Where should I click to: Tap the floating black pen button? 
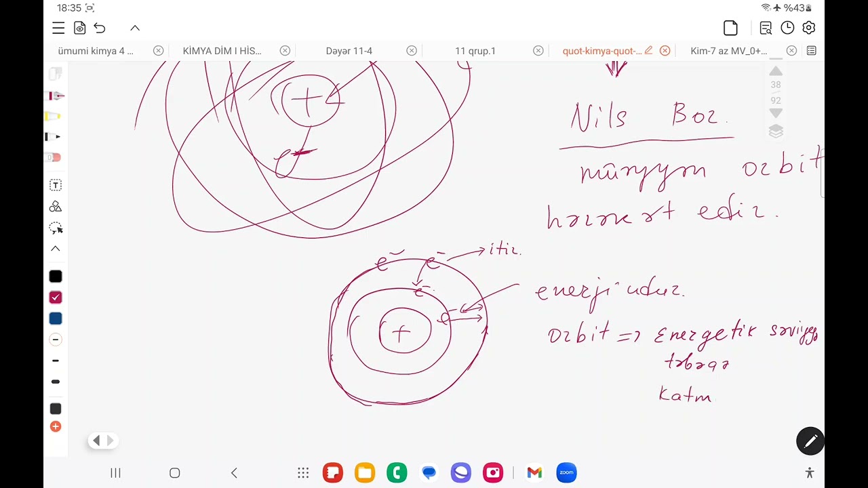[x=810, y=442]
